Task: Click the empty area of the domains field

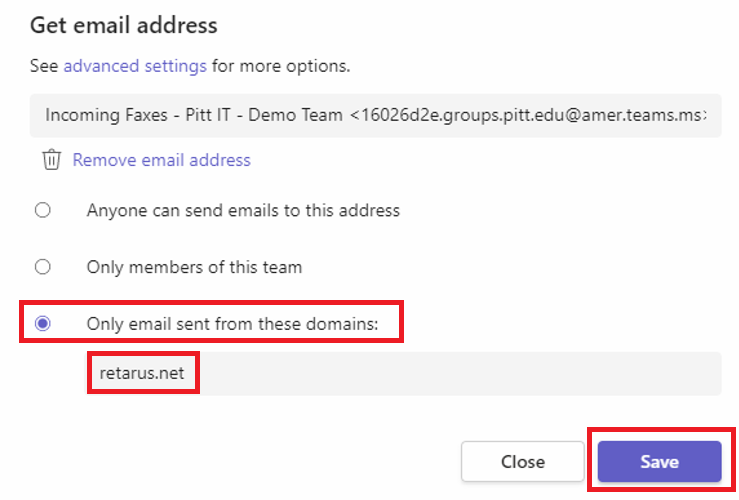Action: (x=460, y=373)
